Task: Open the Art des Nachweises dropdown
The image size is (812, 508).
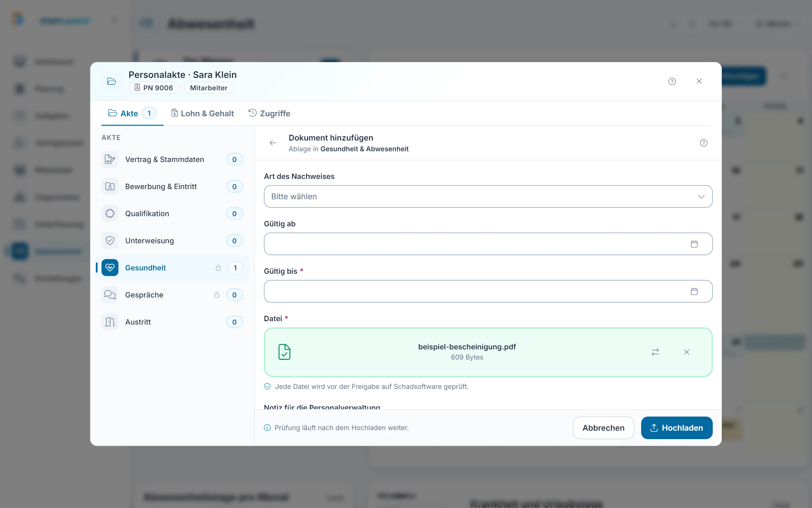Action: coord(488,196)
